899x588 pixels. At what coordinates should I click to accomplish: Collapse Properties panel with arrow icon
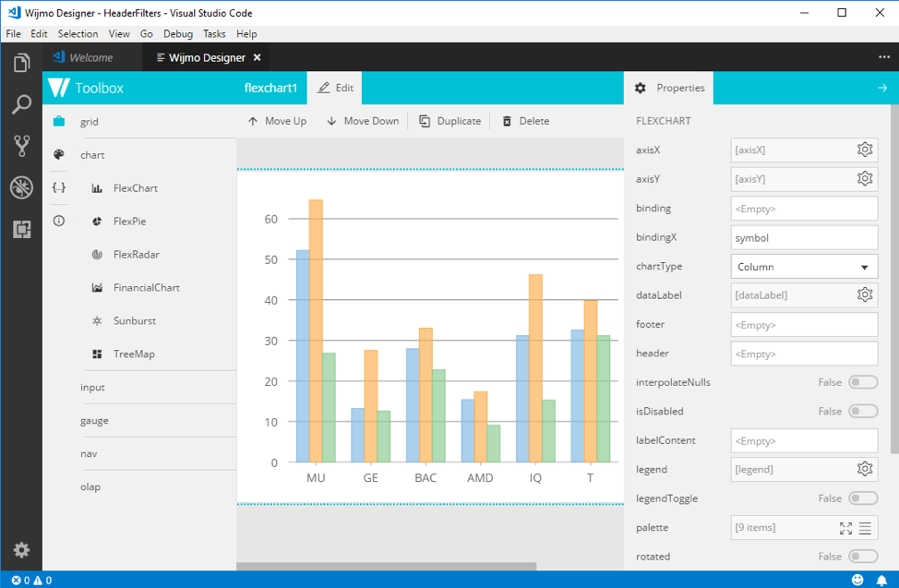(x=882, y=88)
